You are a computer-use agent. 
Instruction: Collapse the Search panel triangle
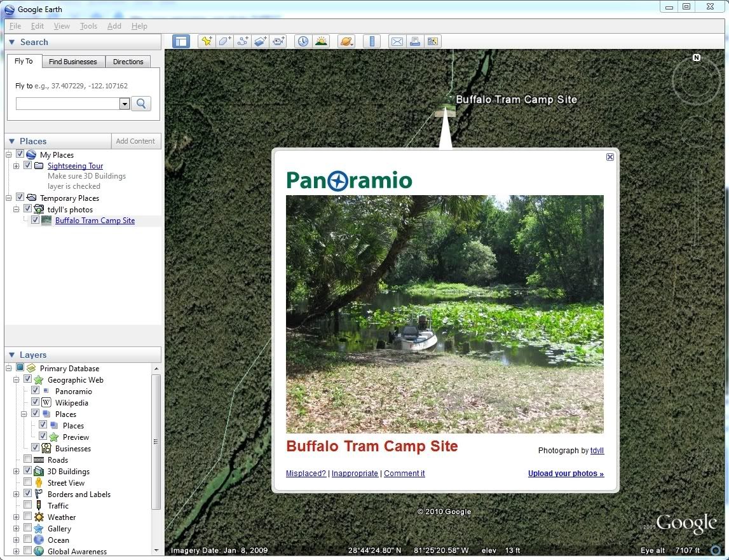12,42
